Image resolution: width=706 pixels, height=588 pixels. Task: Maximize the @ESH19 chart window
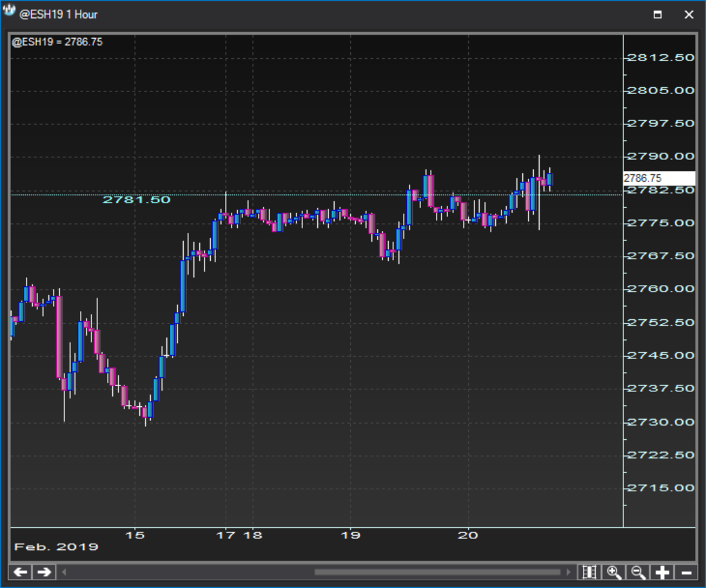[658, 14]
